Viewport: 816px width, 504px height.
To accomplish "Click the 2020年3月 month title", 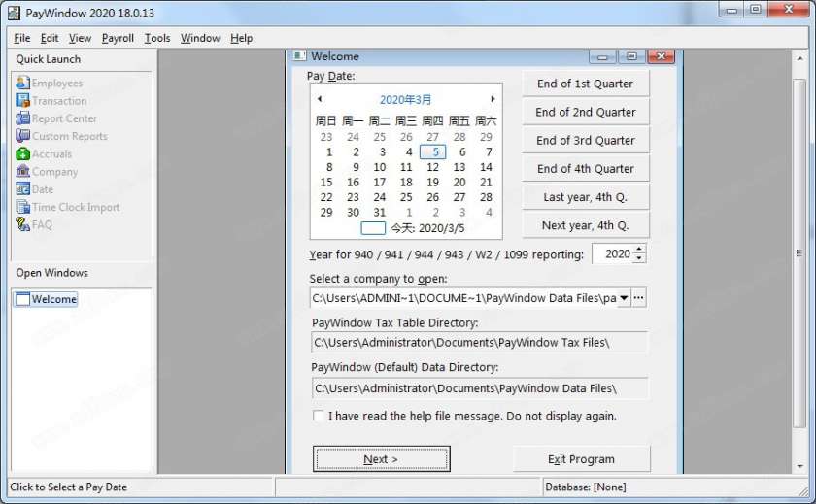I will [x=405, y=99].
